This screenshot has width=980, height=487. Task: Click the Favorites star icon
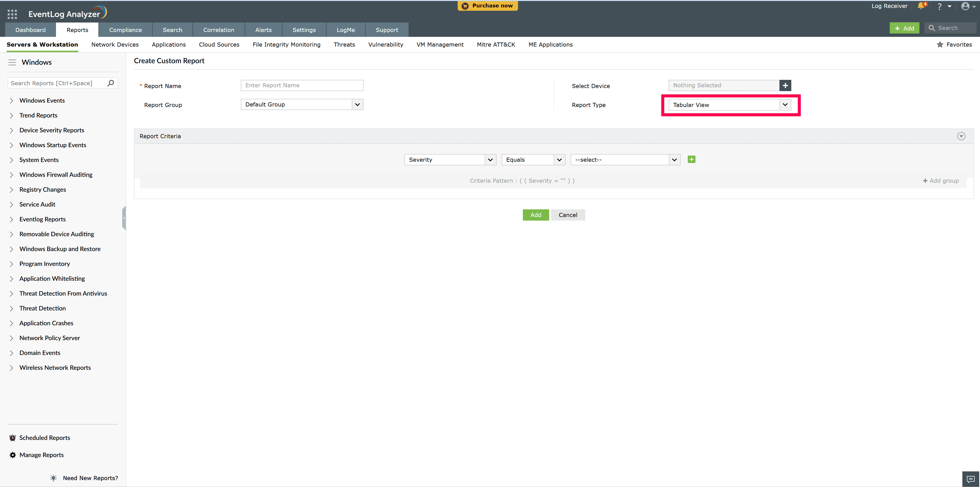[x=940, y=45]
